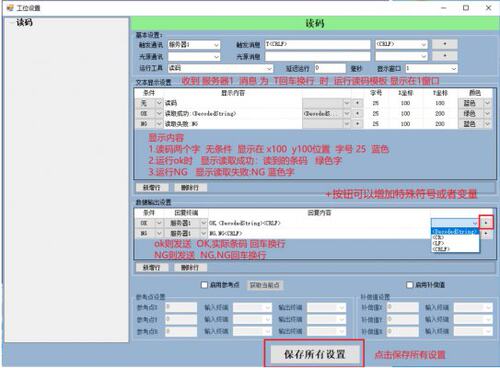Open the OK 条件 dropdown in the reply table
The height and width of the screenshot is (368, 500).
point(149,223)
